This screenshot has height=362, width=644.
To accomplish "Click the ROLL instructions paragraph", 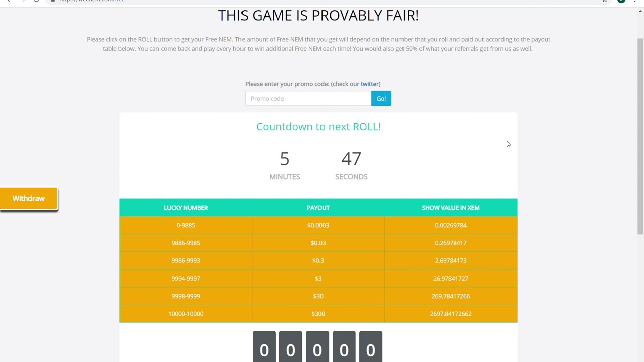I will [x=318, y=44].
